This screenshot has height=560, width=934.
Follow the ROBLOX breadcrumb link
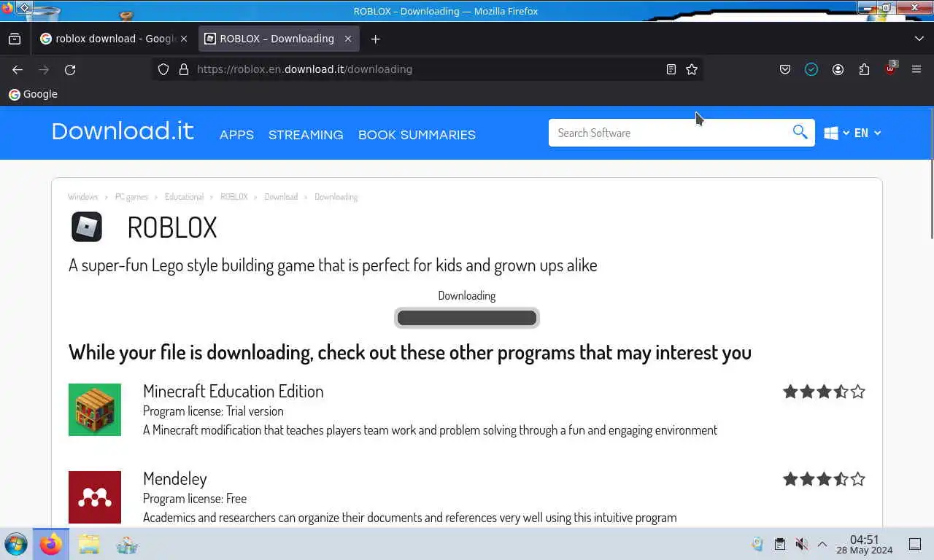click(x=234, y=197)
